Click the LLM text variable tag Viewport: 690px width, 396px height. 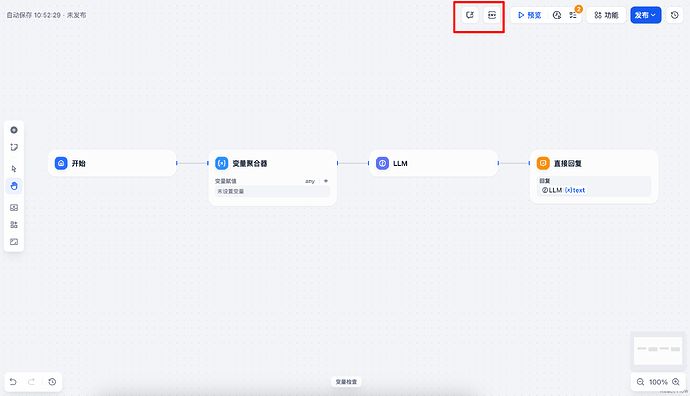click(564, 190)
